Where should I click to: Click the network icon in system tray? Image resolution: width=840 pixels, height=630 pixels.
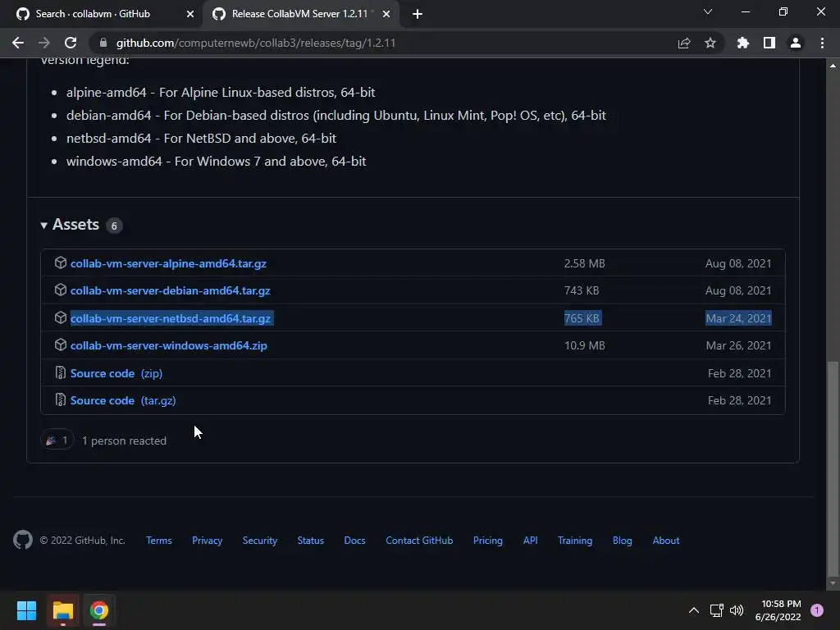point(716,610)
